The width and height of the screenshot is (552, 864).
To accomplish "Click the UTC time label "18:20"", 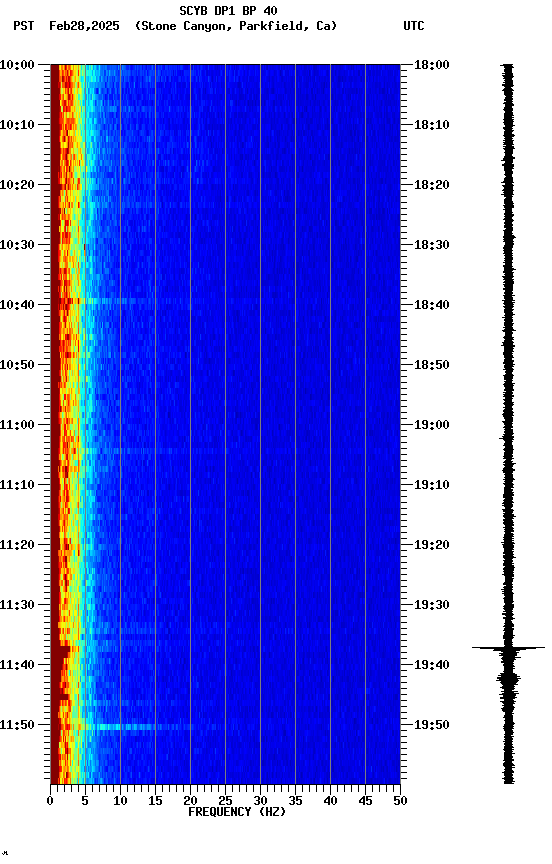I will click(432, 185).
